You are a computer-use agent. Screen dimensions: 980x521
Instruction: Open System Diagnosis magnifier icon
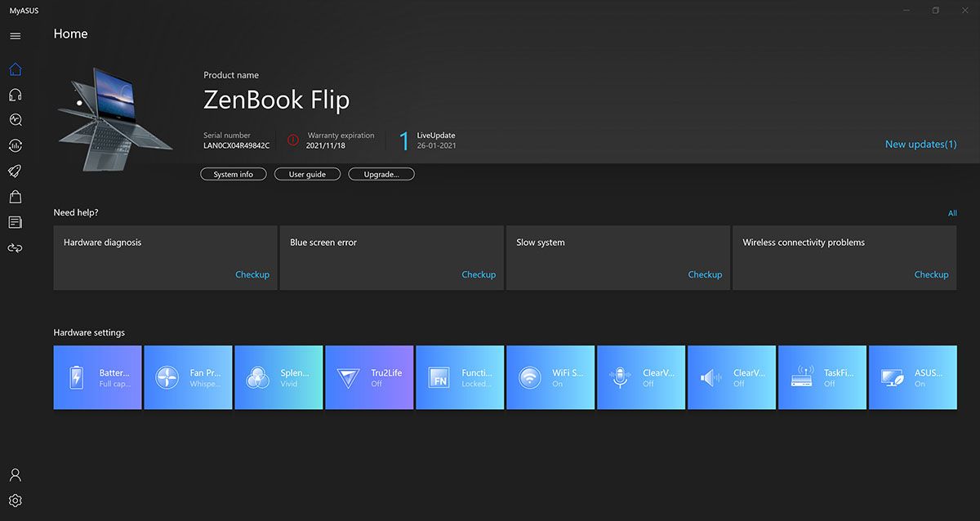point(15,120)
